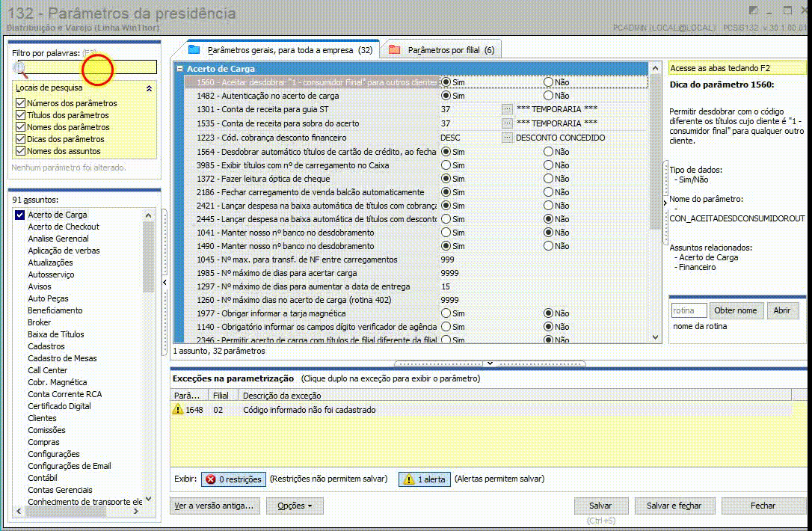Click Salvar e fechar button
The width and height of the screenshot is (812, 531).
click(674, 506)
